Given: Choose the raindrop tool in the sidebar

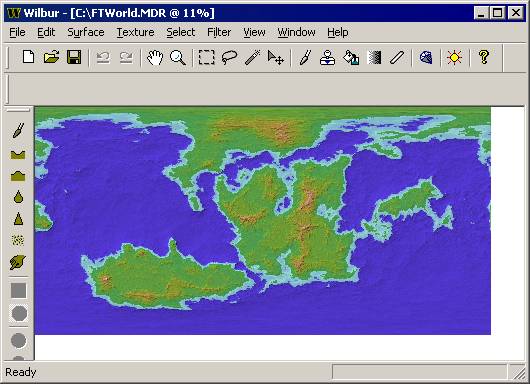Looking at the screenshot, I should coord(19,197).
